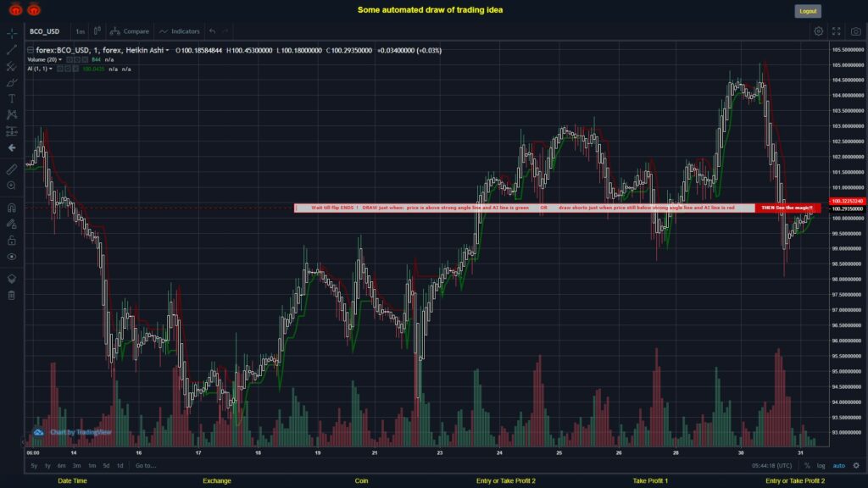Viewport: 868px width, 488px height.
Task: Click the right red bear logo icon
Action: 34,8
